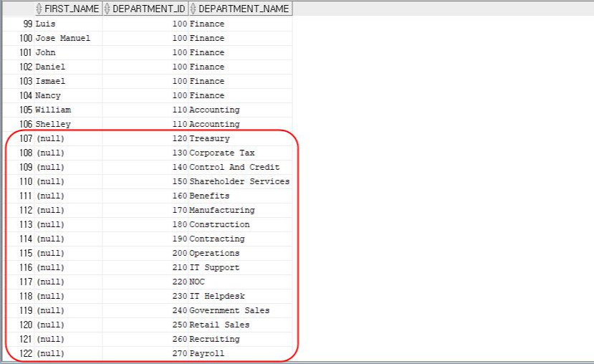
Task: Select the cell 'Luis'
Action: click(68, 24)
